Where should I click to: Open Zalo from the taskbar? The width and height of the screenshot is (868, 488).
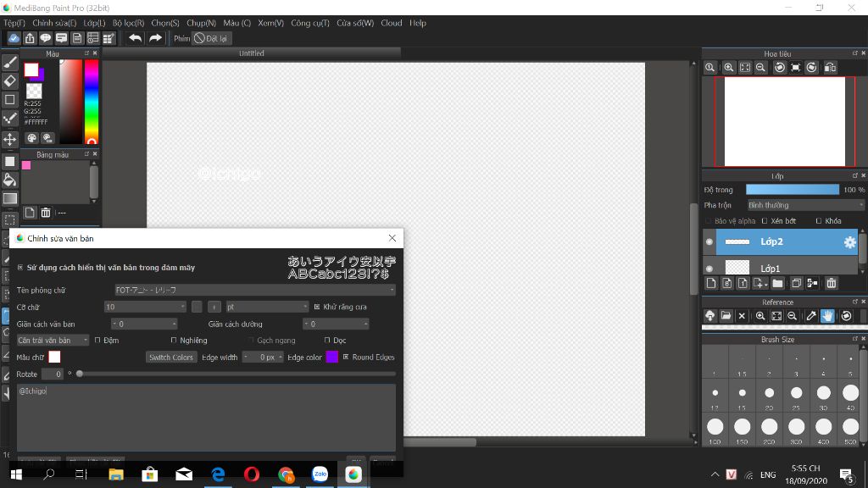(x=320, y=474)
